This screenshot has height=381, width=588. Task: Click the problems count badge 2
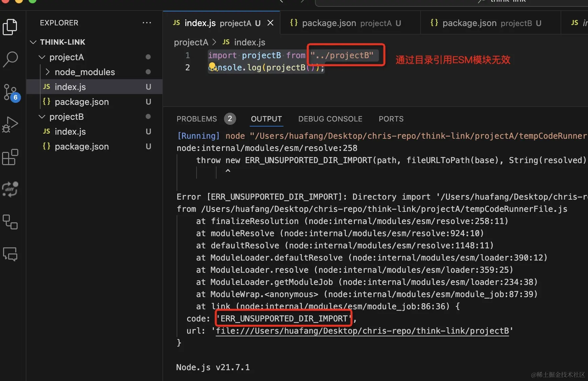(x=230, y=118)
